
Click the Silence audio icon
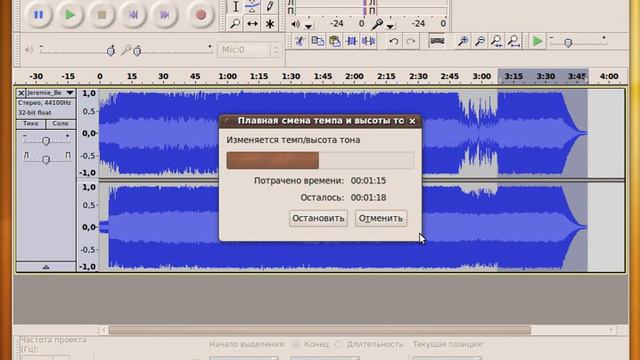[x=369, y=41]
